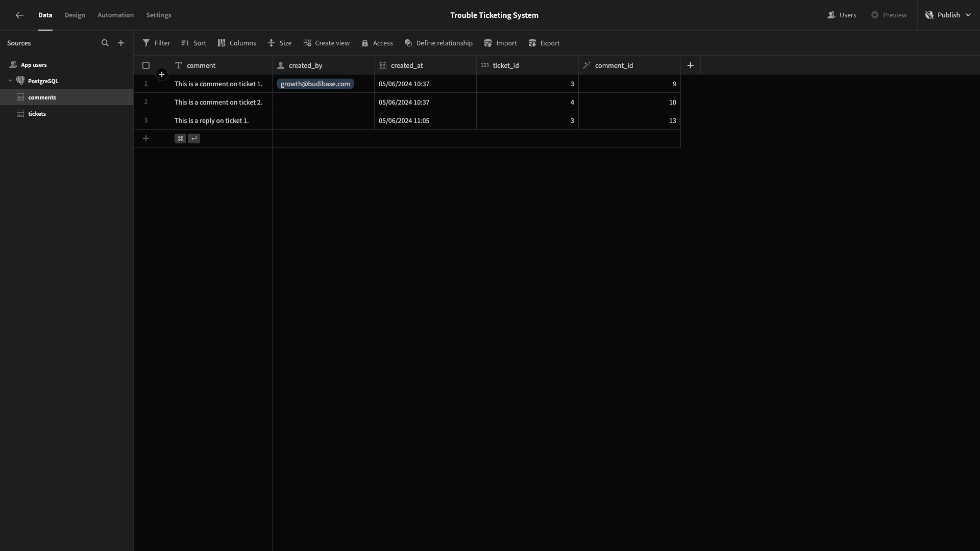This screenshot has height=551, width=980.
Task: Open the Filter tool
Action: (x=156, y=43)
